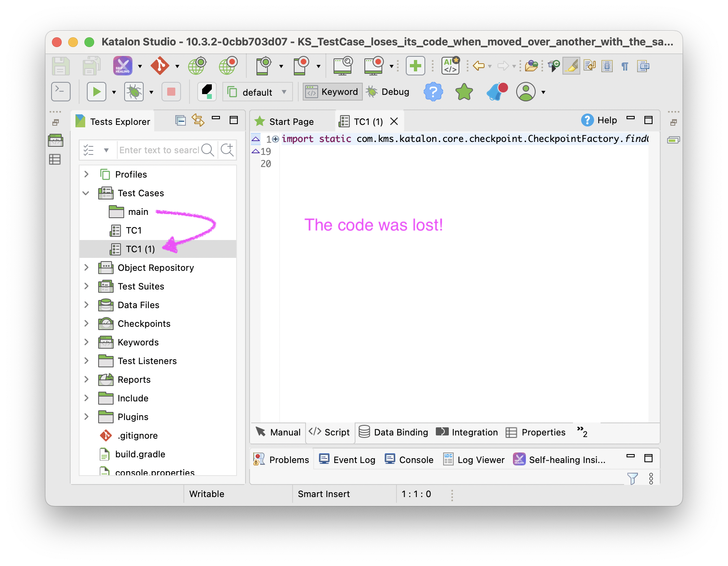Viewport: 728px width, 566px height.
Task: Select the TC1 test case
Action: point(134,230)
